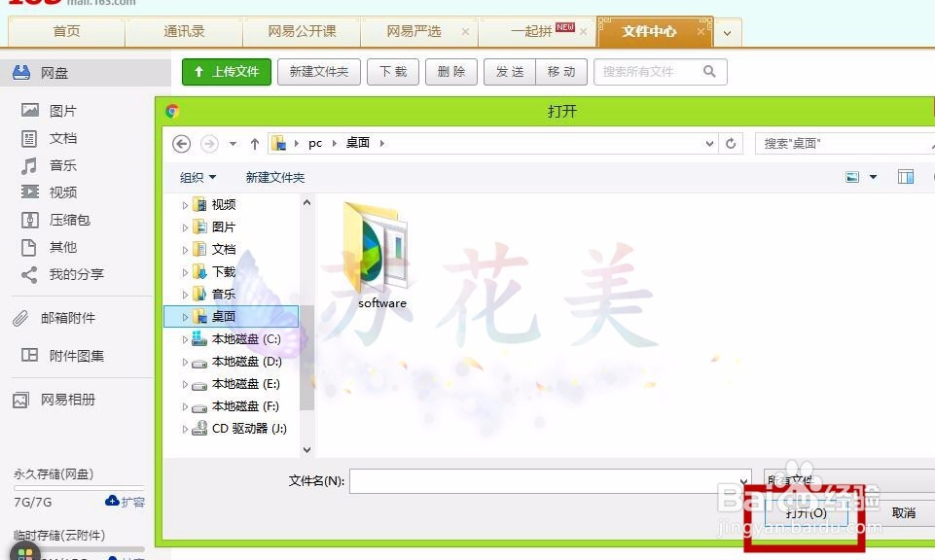Click 桌面 in the address breadcrumb
The image size is (935, 560).
tap(358, 143)
